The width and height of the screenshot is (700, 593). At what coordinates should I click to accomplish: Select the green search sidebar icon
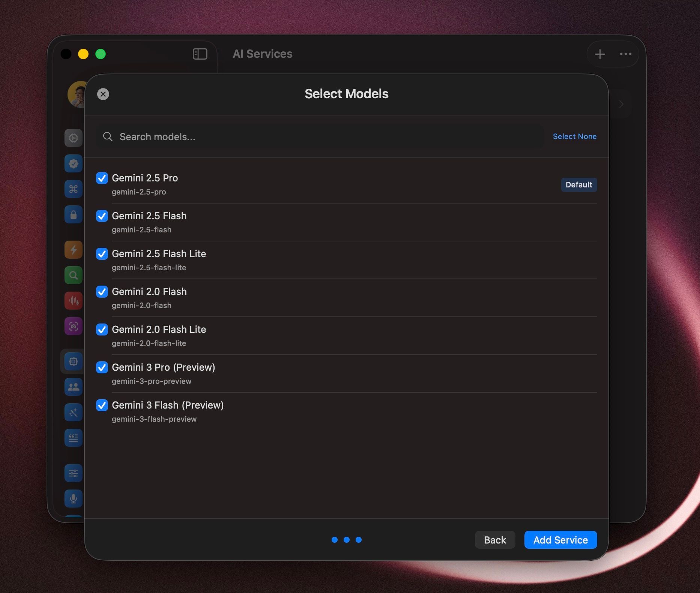tap(74, 275)
